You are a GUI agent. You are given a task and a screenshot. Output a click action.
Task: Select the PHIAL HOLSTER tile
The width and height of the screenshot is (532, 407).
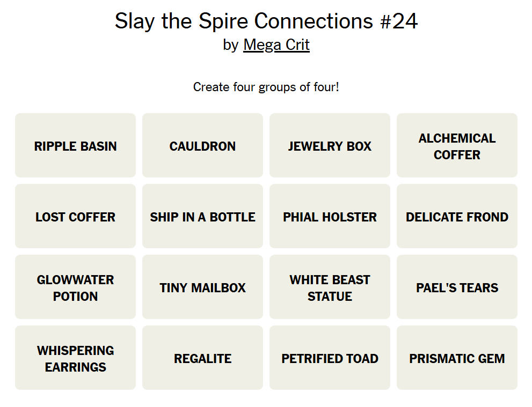pyautogui.click(x=330, y=216)
